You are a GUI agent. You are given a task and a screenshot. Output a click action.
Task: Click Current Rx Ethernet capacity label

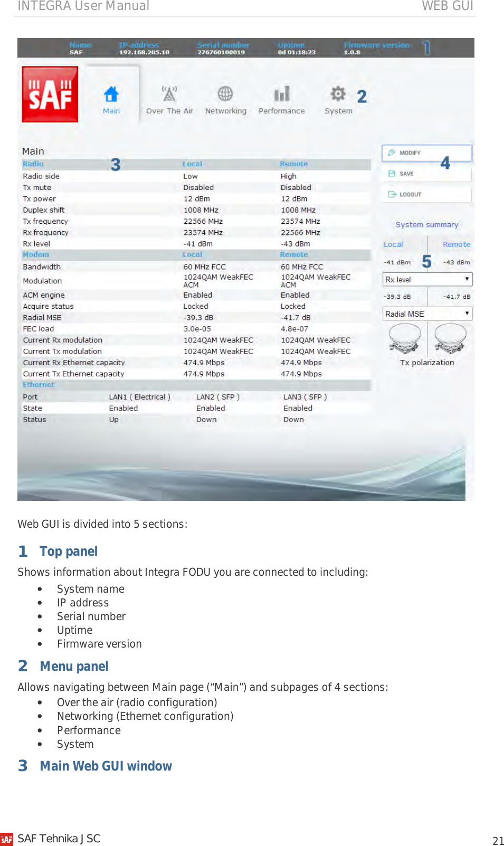pos(74,363)
